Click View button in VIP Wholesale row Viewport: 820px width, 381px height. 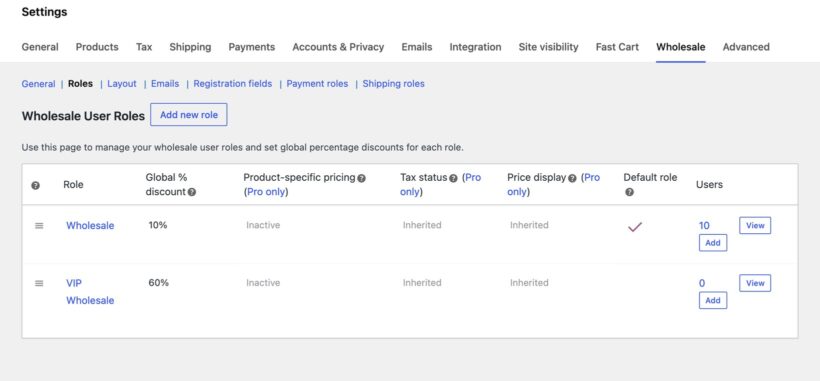[x=755, y=283]
